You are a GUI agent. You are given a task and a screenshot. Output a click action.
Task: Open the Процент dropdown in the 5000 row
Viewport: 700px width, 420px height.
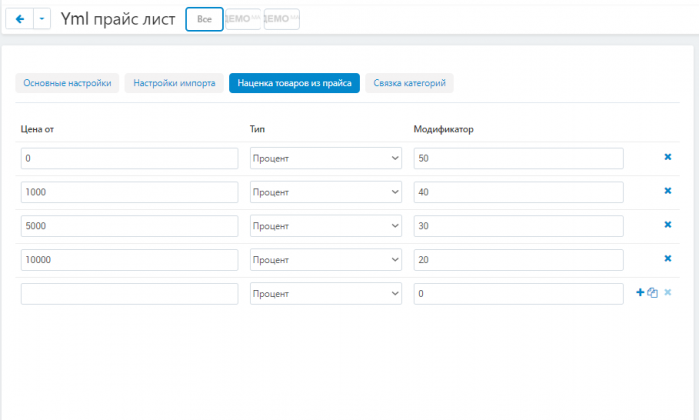(326, 226)
